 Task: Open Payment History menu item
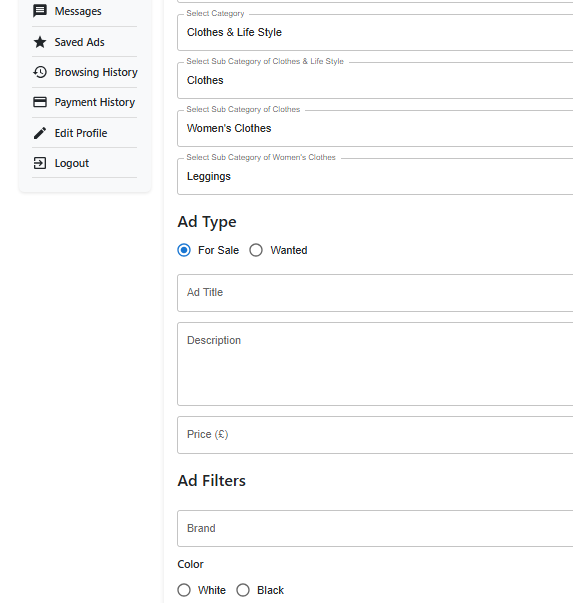click(95, 102)
